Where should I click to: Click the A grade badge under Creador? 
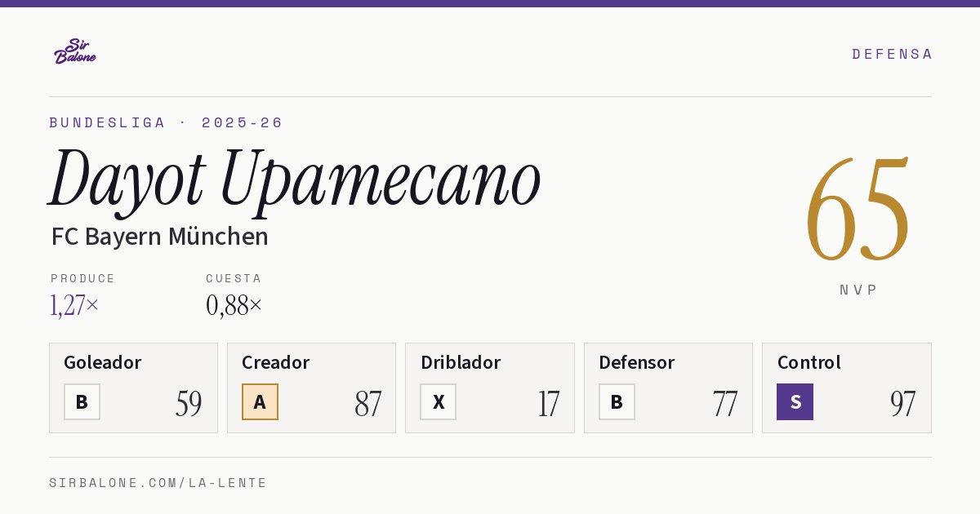(260, 401)
